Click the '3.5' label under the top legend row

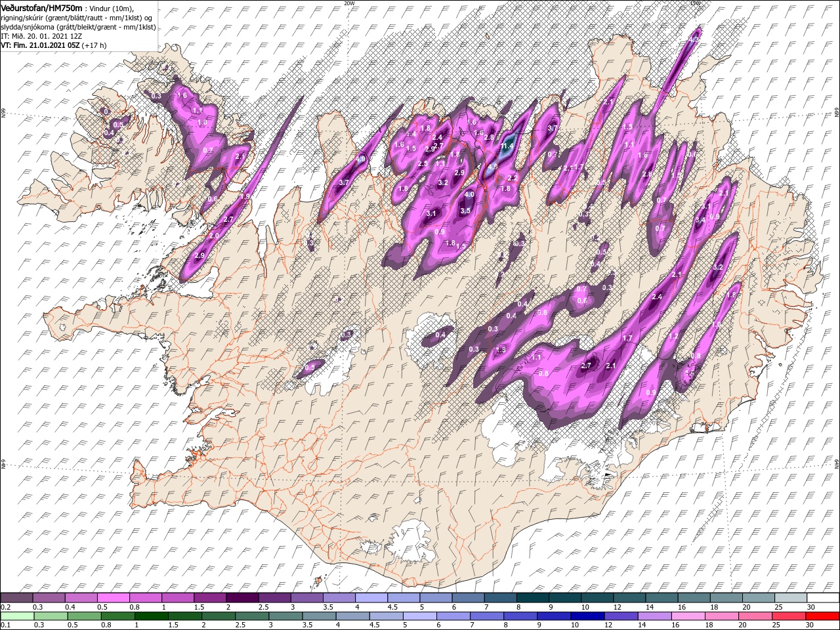[327, 607]
